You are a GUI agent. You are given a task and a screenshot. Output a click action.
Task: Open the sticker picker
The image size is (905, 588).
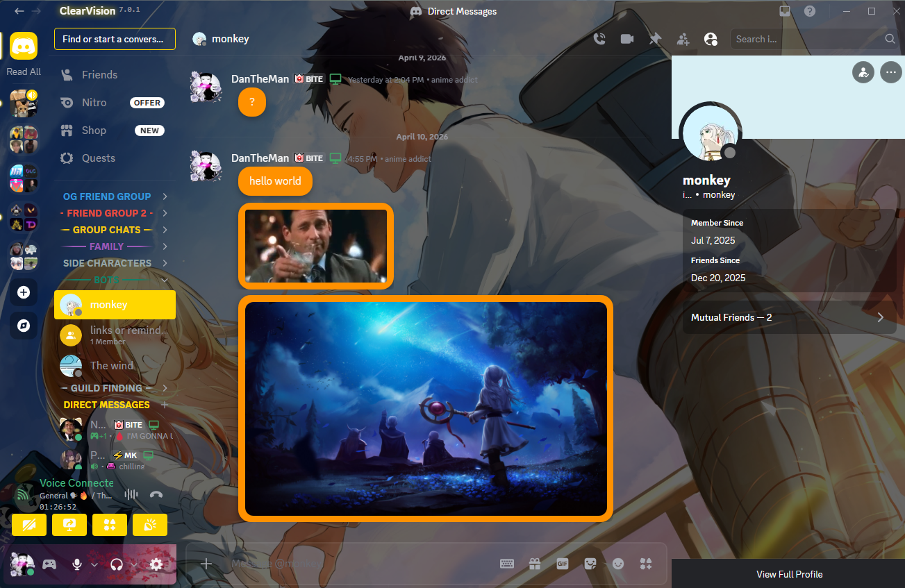click(590, 564)
